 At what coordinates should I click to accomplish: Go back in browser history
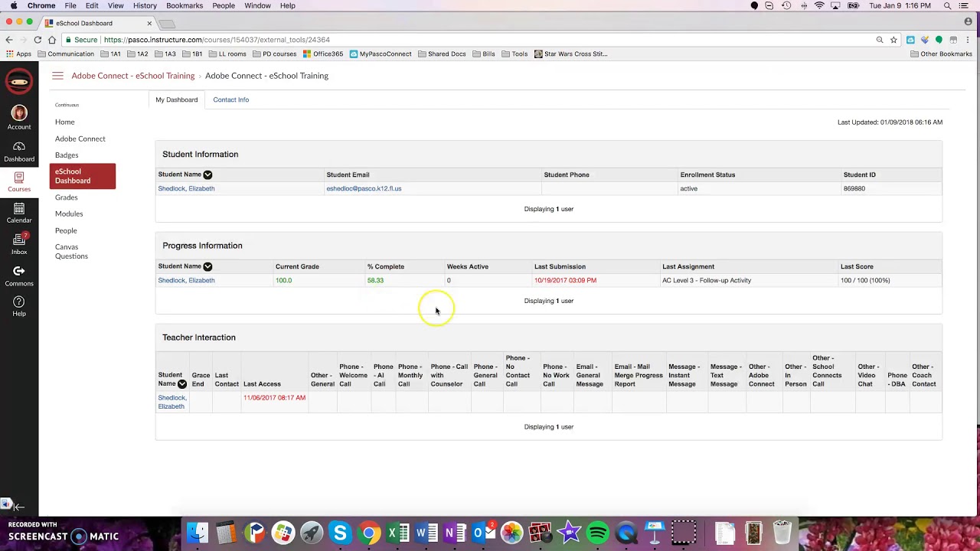pos(8,40)
